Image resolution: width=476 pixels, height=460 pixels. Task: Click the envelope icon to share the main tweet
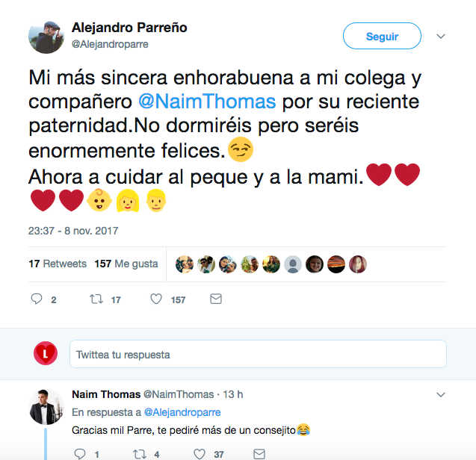pyautogui.click(x=215, y=299)
